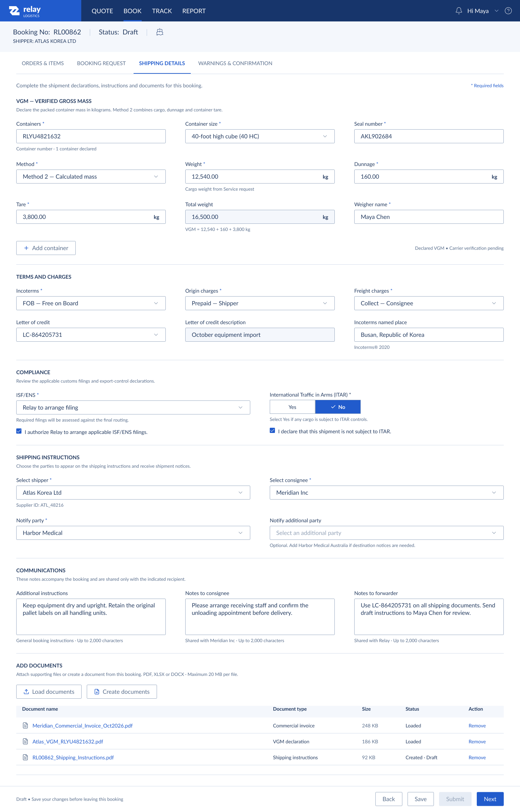Open the Origin charges dropdown
This screenshot has height=812, width=520.
[x=260, y=303]
